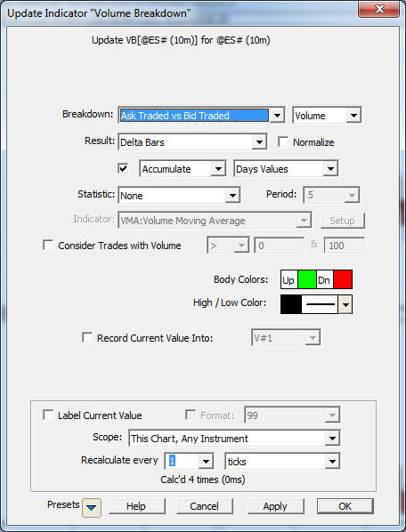Uncheck the Accumulate checkbox

click(123, 168)
